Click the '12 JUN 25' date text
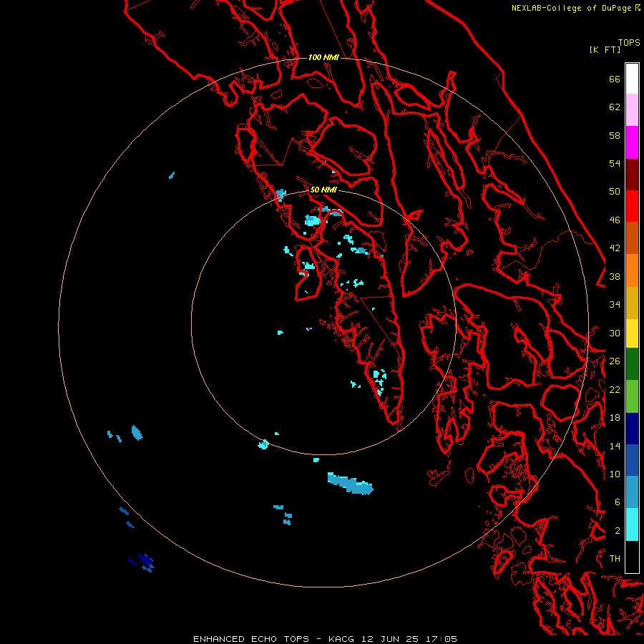The height and width of the screenshot is (644, 644). pos(390,639)
